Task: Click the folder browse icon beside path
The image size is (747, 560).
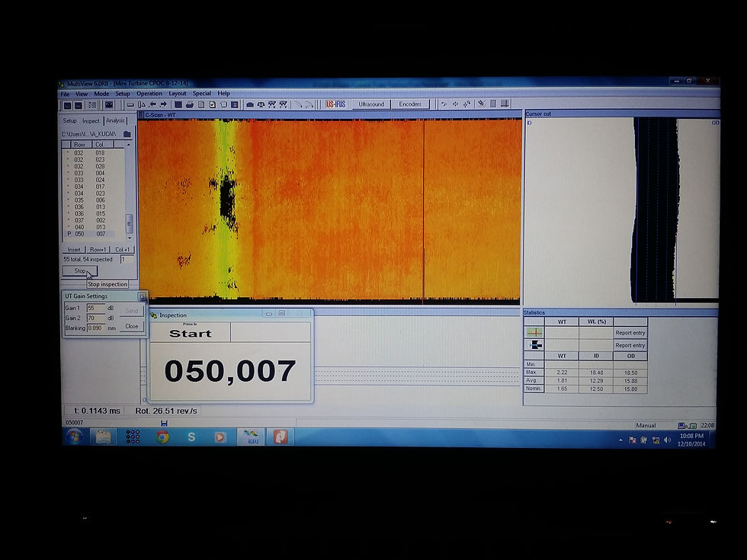Action: (127, 134)
